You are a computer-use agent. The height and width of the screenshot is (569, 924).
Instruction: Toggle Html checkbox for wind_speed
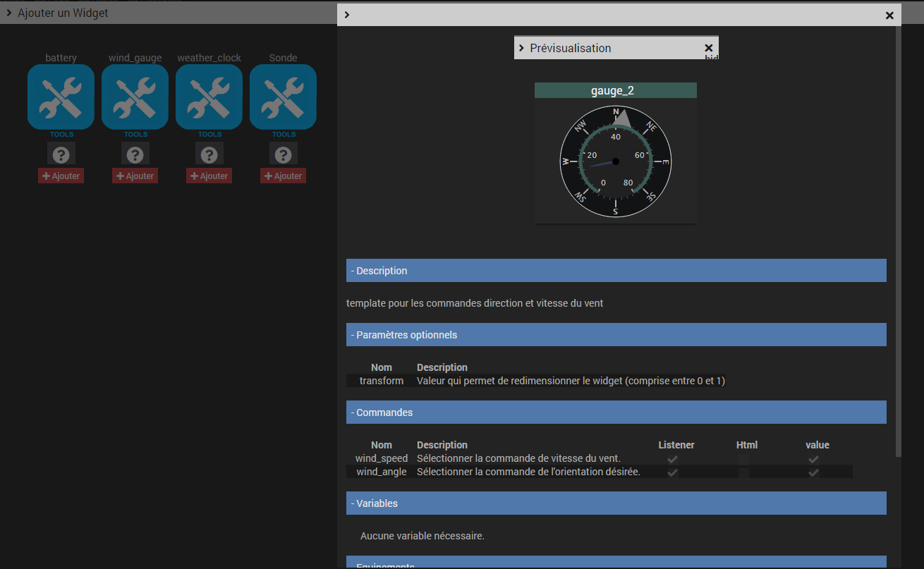point(743,459)
